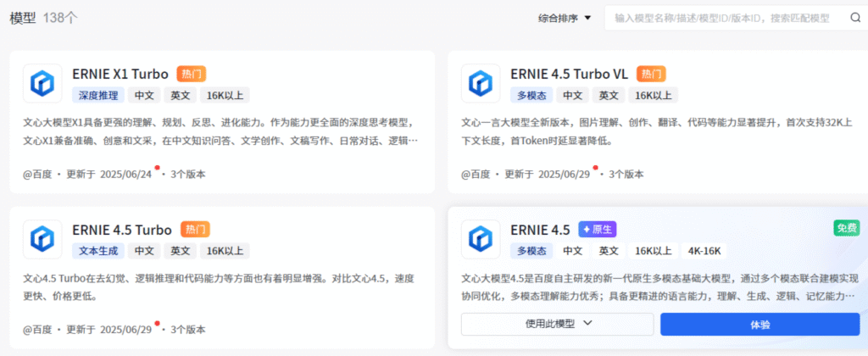Screen dimensions: 868x356
Task: Click the 原生 badge on ERNIE 4.5
Action: 598,229
